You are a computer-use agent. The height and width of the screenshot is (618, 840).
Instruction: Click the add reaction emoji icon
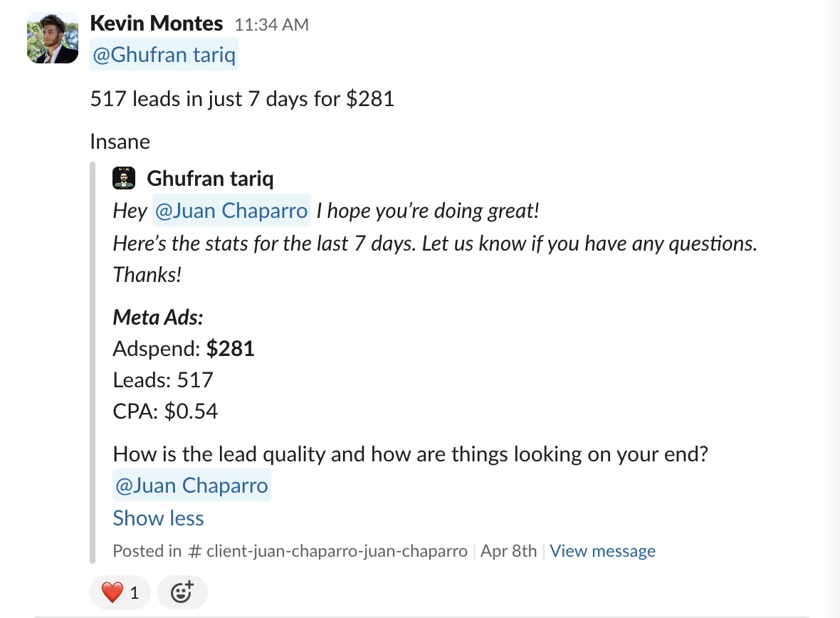[x=182, y=592]
